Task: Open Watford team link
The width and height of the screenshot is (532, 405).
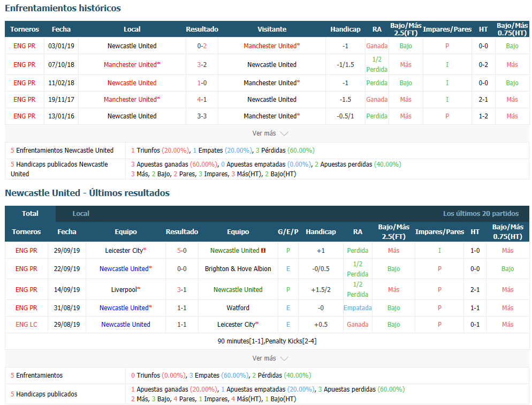Action: pyautogui.click(x=238, y=308)
